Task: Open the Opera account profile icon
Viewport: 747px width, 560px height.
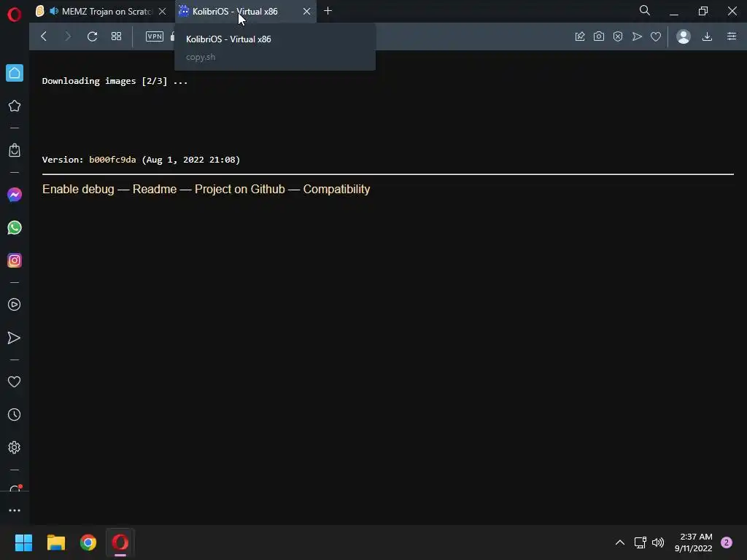Action: tap(684, 36)
